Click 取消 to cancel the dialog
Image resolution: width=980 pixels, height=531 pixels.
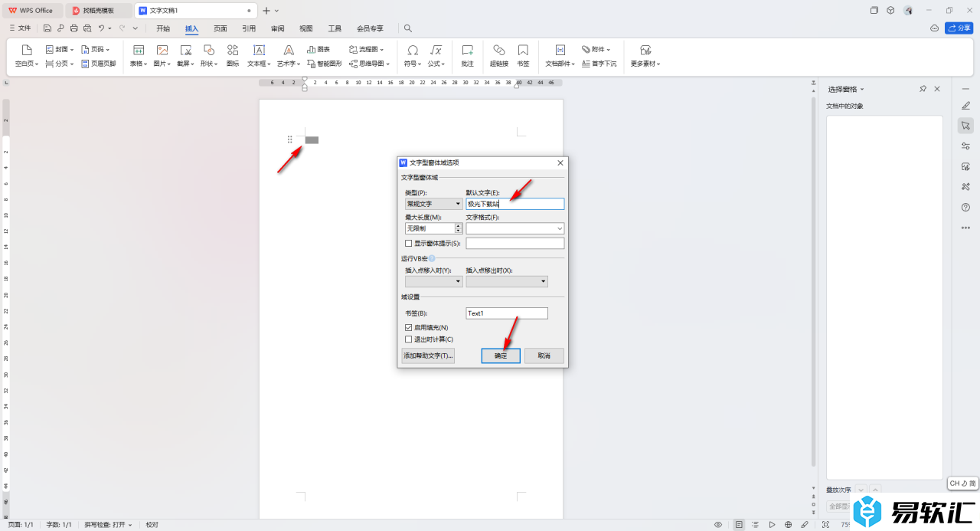[x=544, y=356]
